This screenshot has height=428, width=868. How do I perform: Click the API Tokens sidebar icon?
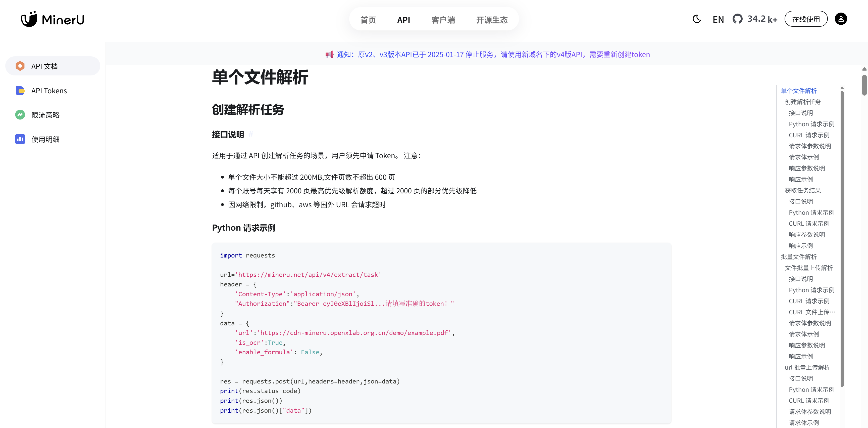[20, 90]
